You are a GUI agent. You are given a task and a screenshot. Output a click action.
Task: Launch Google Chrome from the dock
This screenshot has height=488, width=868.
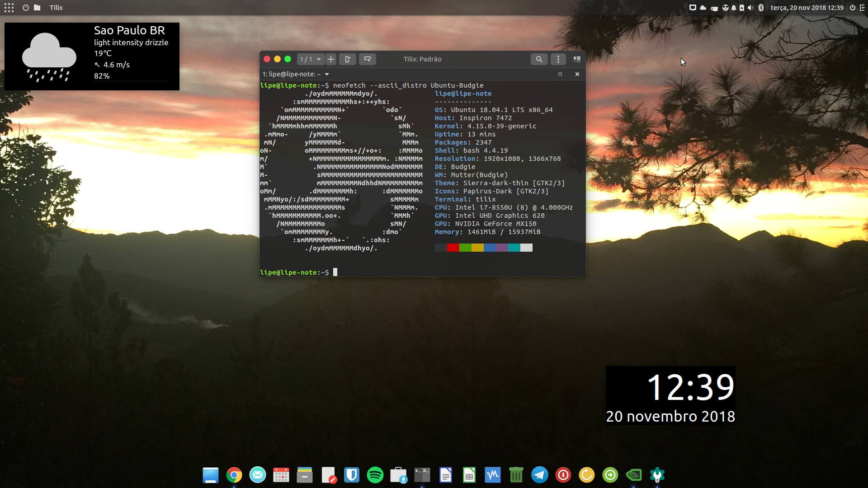tap(234, 475)
